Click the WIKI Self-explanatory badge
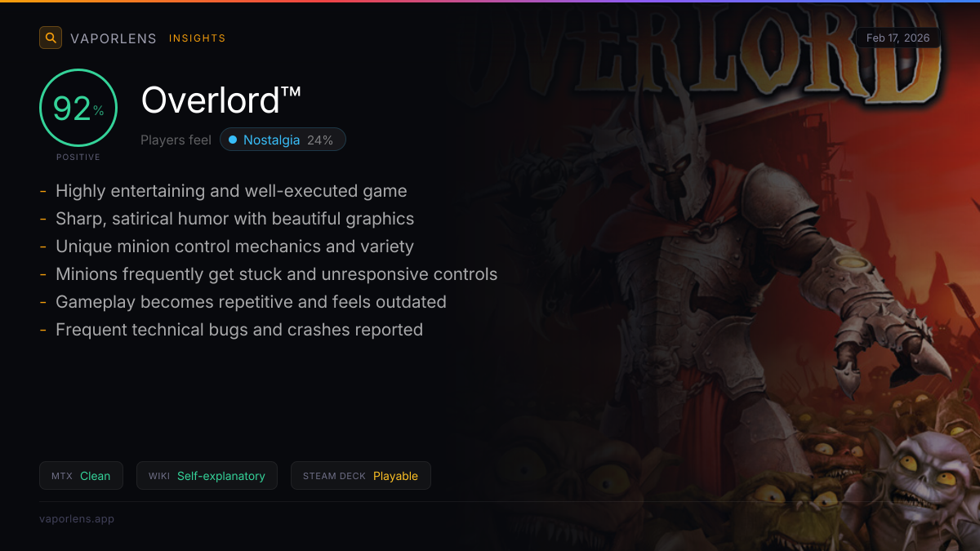Image resolution: width=980 pixels, height=551 pixels. click(x=207, y=476)
